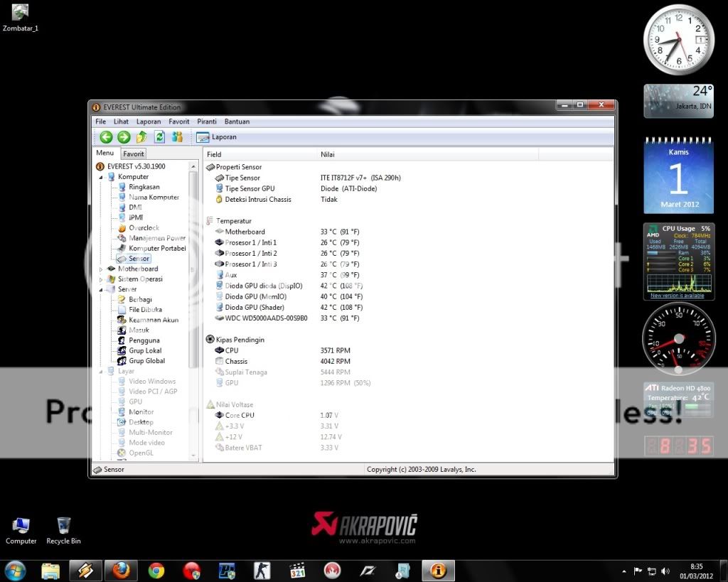This screenshot has height=582, width=728.
Task: Select Computer desktop icon
Action: coord(21,531)
